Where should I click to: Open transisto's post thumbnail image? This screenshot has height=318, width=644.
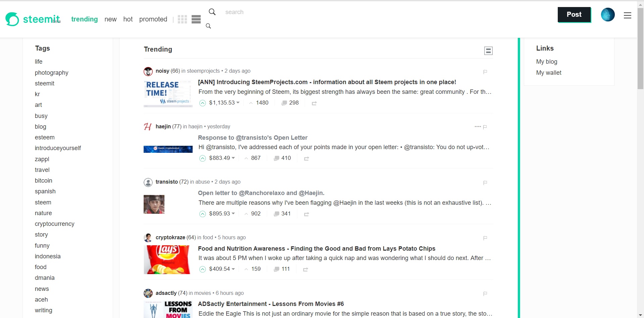click(154, 204)
